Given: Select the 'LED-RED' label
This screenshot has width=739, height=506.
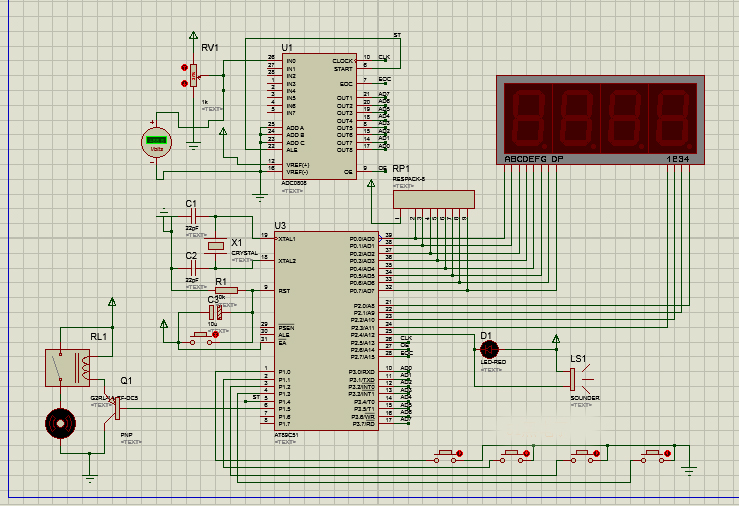Looking at the screenshot, I should click(493, 362).
